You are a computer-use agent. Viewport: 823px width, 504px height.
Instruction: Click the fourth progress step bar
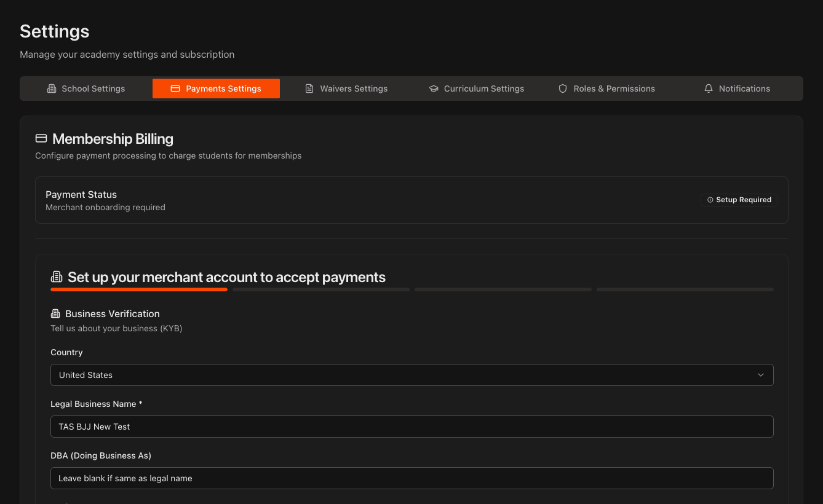pos(685,289)
